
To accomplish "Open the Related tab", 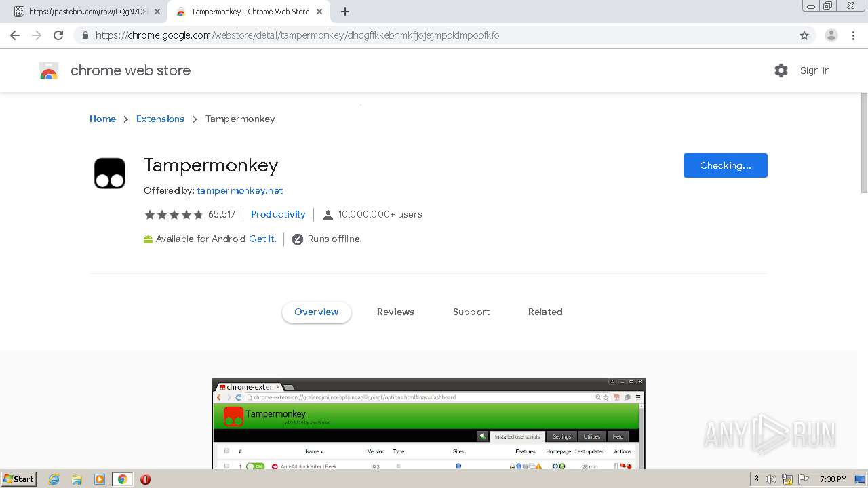I will pos(545,312).
